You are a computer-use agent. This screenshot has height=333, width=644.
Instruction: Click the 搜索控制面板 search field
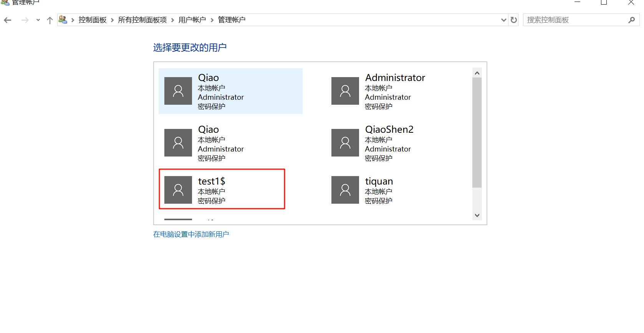(x=574, y=20)
